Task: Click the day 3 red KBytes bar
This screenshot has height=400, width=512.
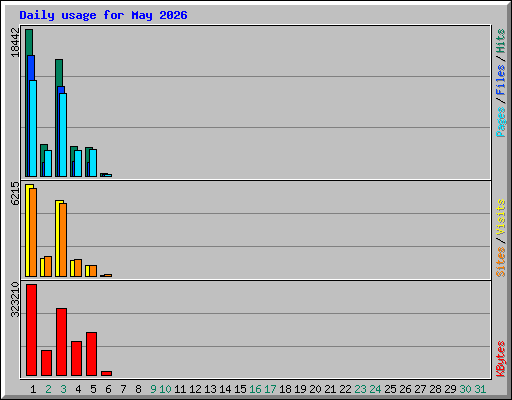Action: click(61, 342)
